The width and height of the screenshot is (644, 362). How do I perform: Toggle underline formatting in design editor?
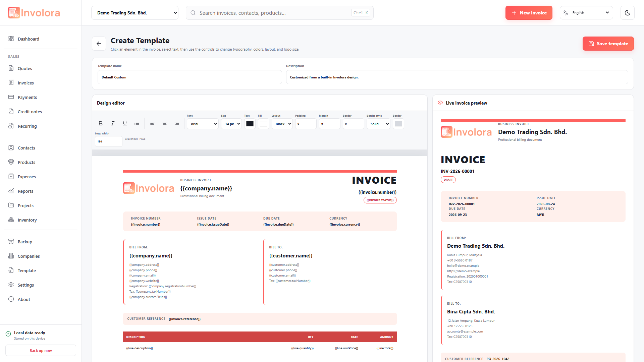[125, 124]
